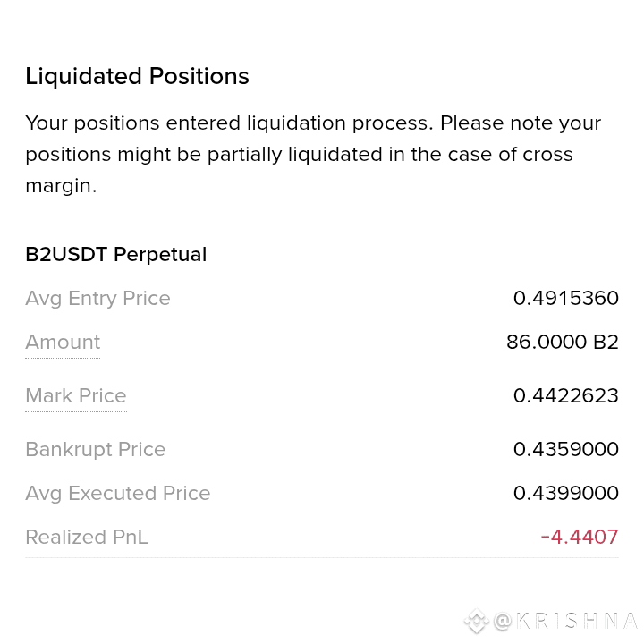644x644 pixels.
Task: Select the B2USDT Perpetual contract title
Action: point(115,254)
